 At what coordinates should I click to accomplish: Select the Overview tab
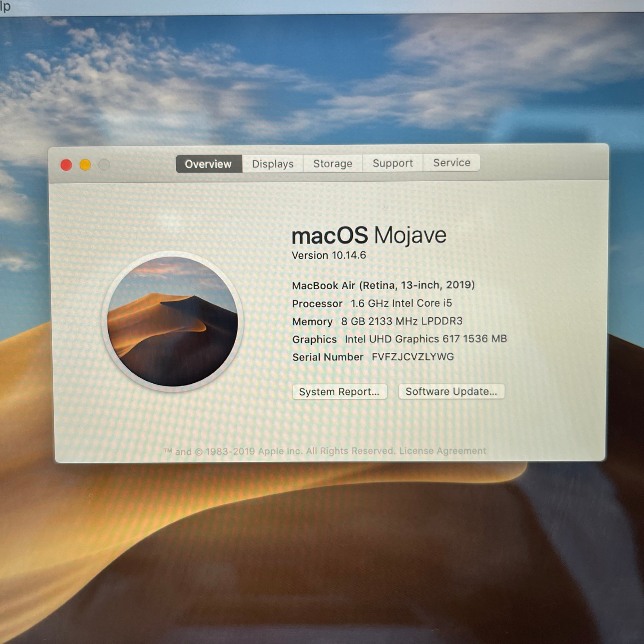click(208, 164)
